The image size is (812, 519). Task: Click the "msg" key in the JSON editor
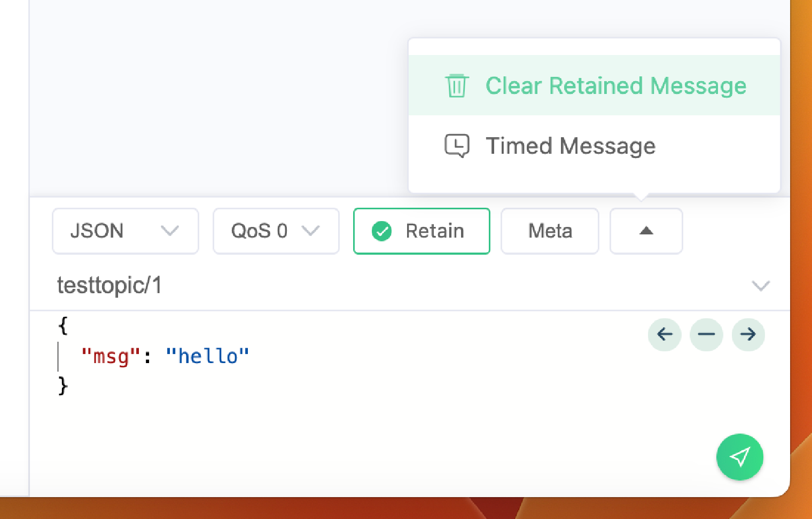(x=111, y=356)
